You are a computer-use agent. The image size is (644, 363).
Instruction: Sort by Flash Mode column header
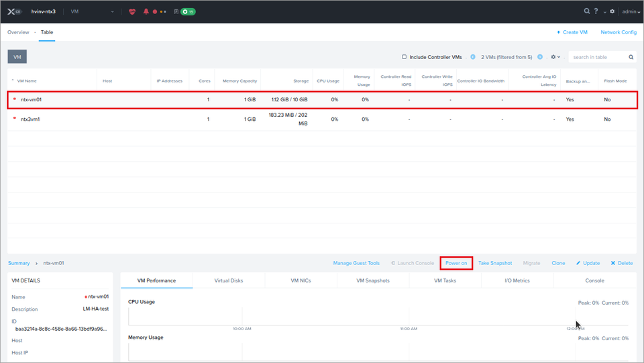coord(615,81)
